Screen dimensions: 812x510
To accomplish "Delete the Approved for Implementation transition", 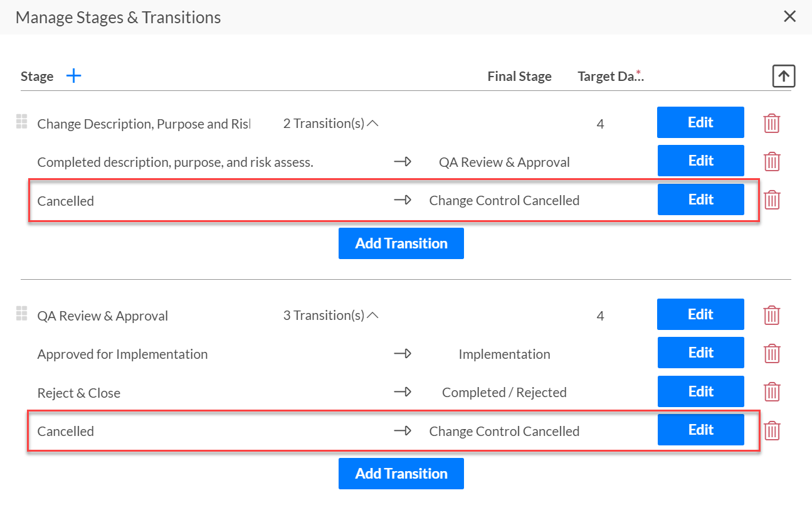I will pyautogui.click(x=772, y=354).
